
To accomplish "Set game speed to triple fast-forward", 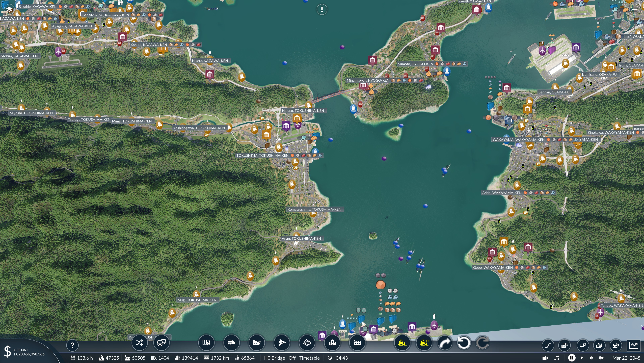I will click(601, 358).
